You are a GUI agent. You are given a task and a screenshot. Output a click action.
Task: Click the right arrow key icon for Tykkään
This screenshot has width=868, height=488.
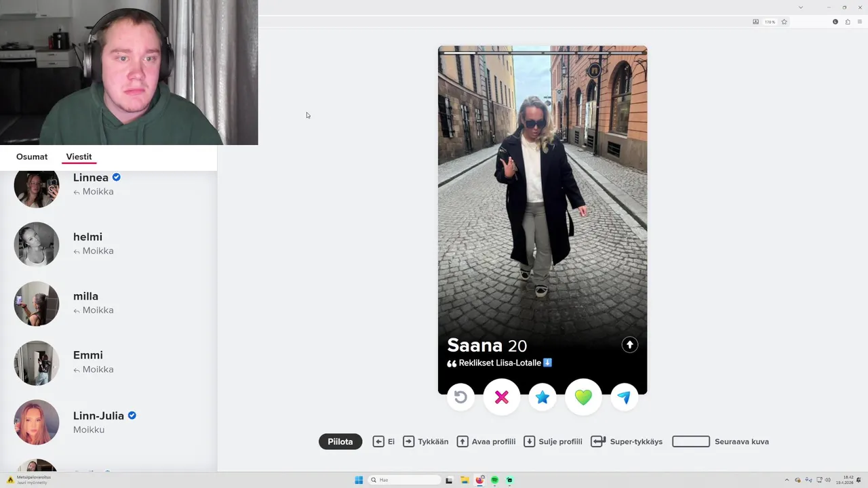pos(408,441)
